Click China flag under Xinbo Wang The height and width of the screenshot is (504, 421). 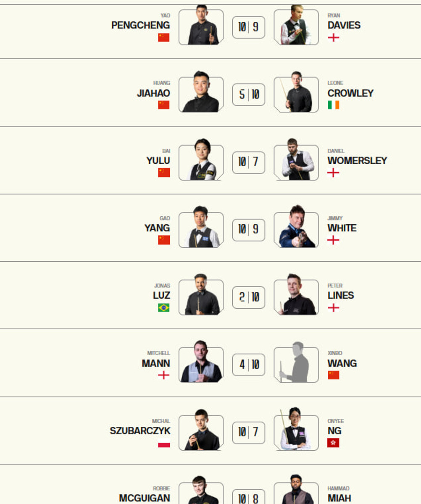point(333,375)
